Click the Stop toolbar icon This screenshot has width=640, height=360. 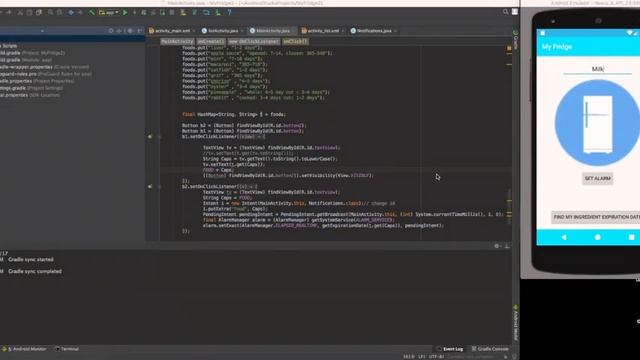(172, 13)
